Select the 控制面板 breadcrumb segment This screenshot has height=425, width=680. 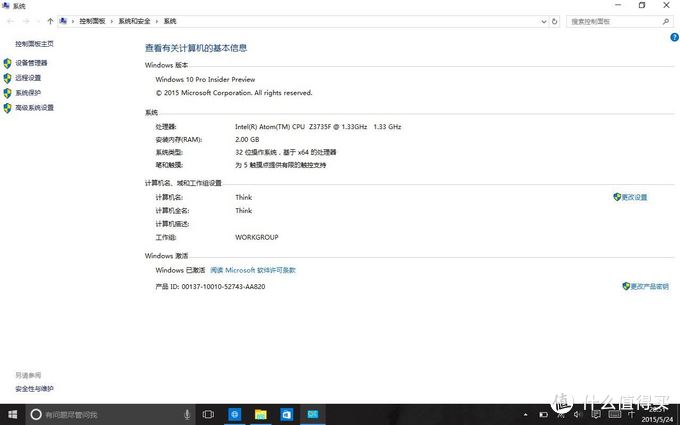[92, 21]
